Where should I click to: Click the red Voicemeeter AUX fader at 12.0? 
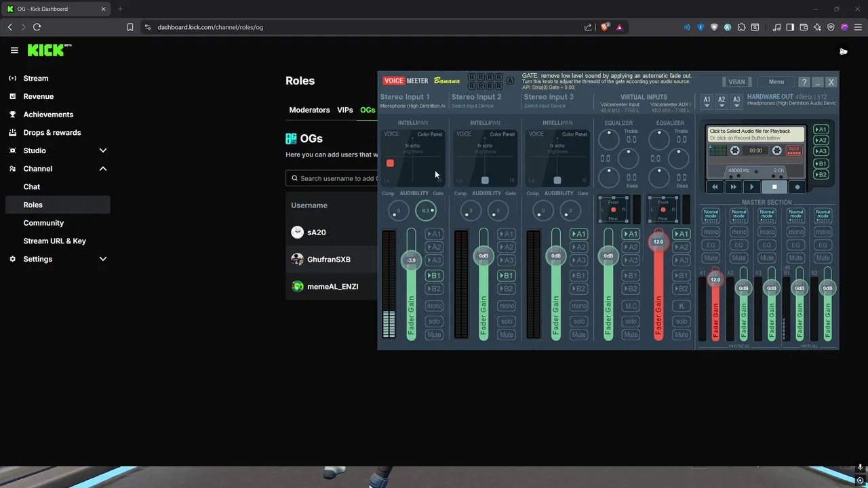point(658,241)
